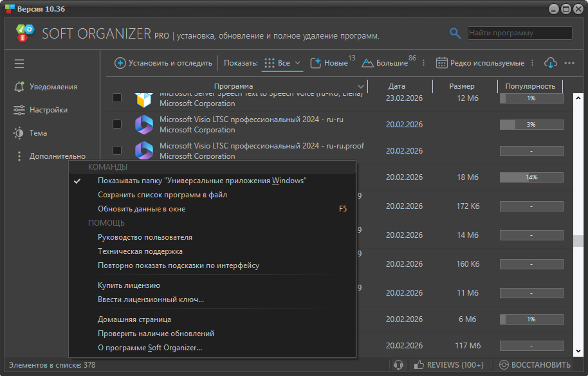The image size is (588, 376).
Task: Select Сохранить список программ в файл
Action: tap(212, 195)
